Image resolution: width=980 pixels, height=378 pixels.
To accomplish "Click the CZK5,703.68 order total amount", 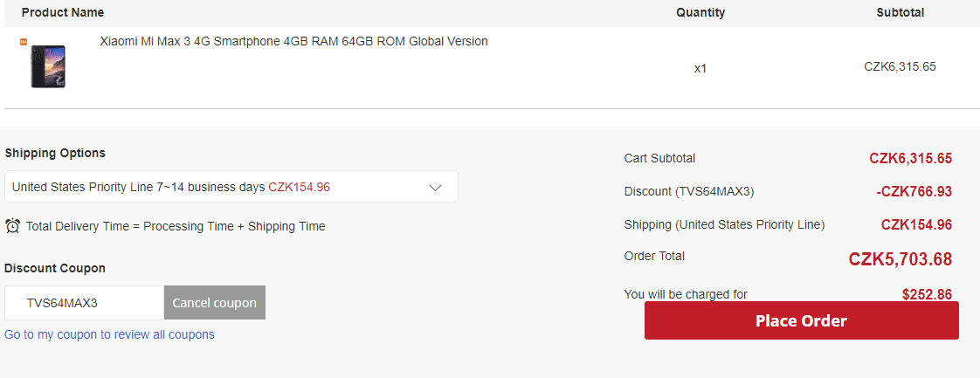I will click(x=900, y=258).
